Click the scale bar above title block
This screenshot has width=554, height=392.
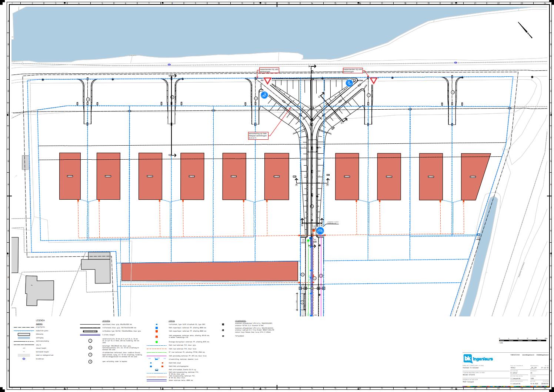[x=523, y=340]
